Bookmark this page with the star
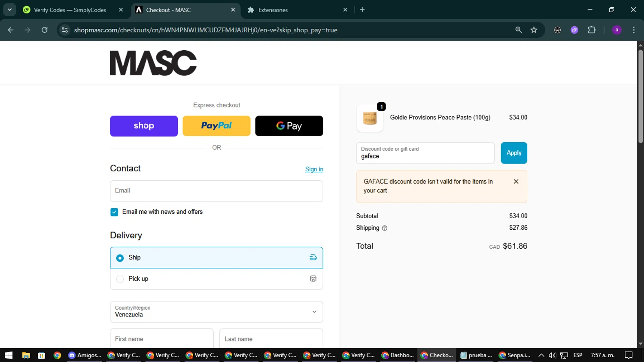This screenshot has width=644, height=362. [x=534, y=30]
